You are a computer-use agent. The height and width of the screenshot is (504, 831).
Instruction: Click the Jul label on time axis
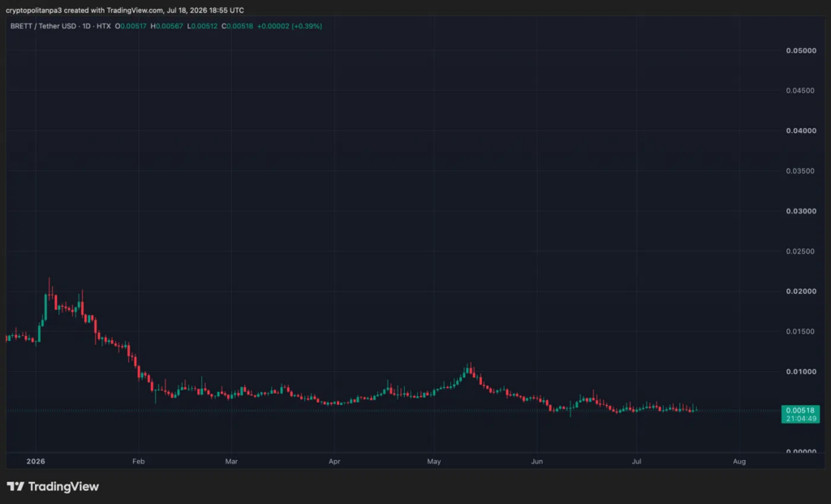[x=636, y=462]
